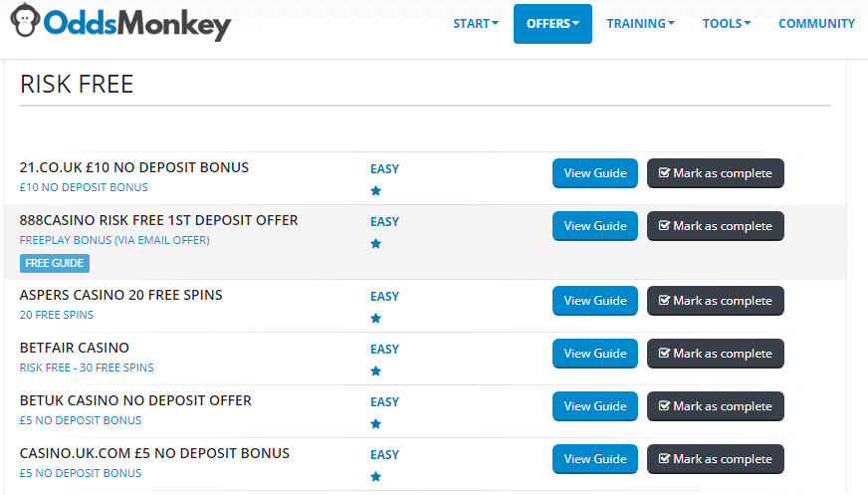The width and height of the screenshot is (868, 495).
Task: Click the OddsMonkey monkey logo icon
Action: tap(26, 21)
